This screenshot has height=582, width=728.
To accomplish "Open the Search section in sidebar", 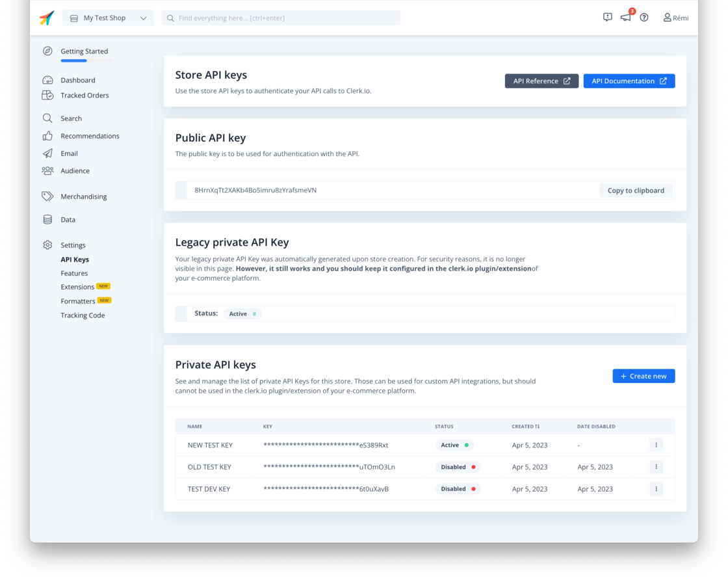I will pos(72,118).
